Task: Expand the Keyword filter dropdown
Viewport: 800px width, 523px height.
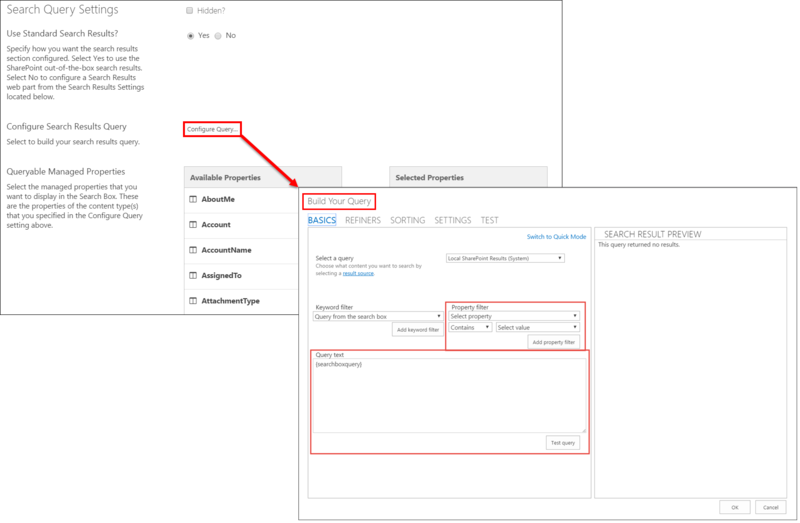Action: 378,315
